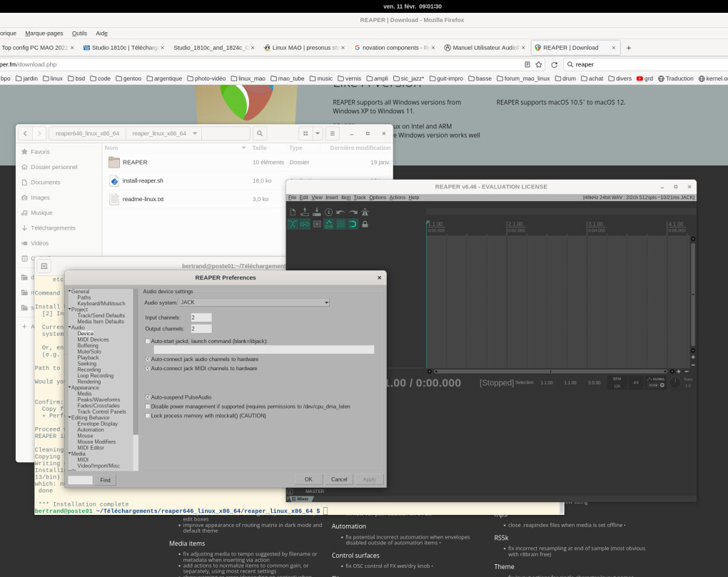Click the date and time in top bar
The image size is (728, 577).
coord(413,6)
